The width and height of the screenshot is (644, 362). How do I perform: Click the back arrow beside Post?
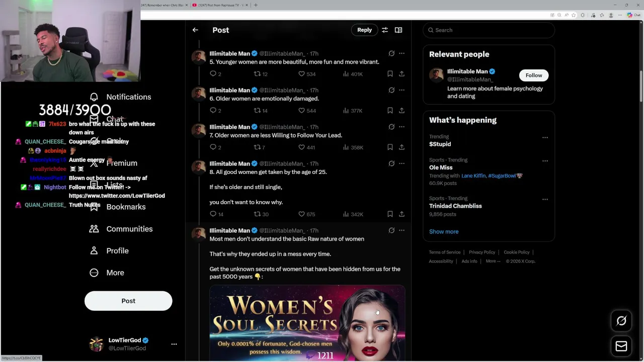click(195, 30)
